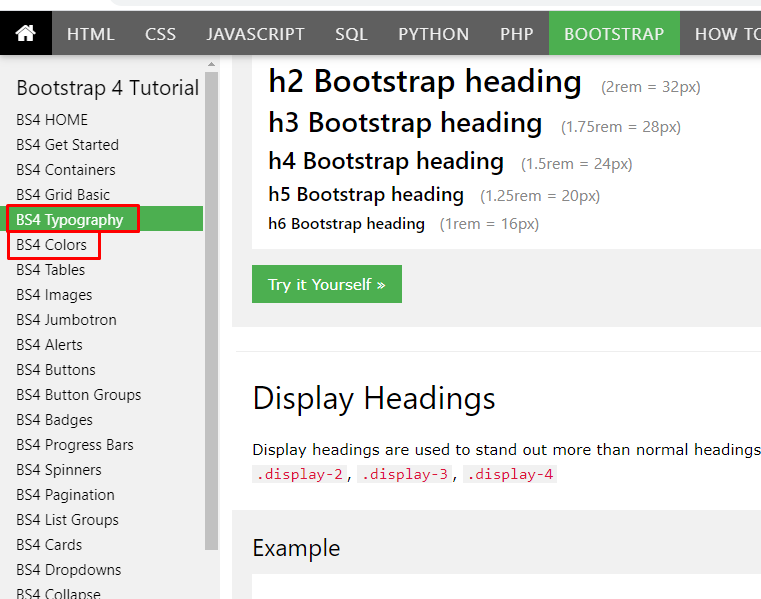Open BS4 Images sidebar link
Screen dimensions: 761x599
pos(54,295)
